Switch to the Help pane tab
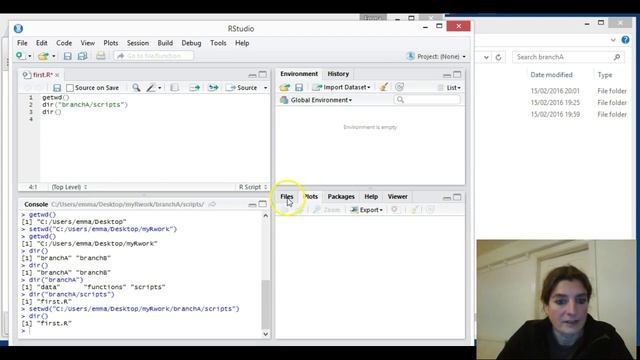 371,196
